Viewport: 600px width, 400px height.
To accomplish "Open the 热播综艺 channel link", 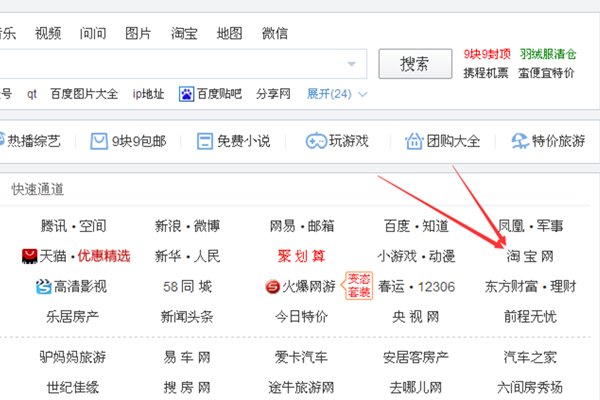I will 34,141.
